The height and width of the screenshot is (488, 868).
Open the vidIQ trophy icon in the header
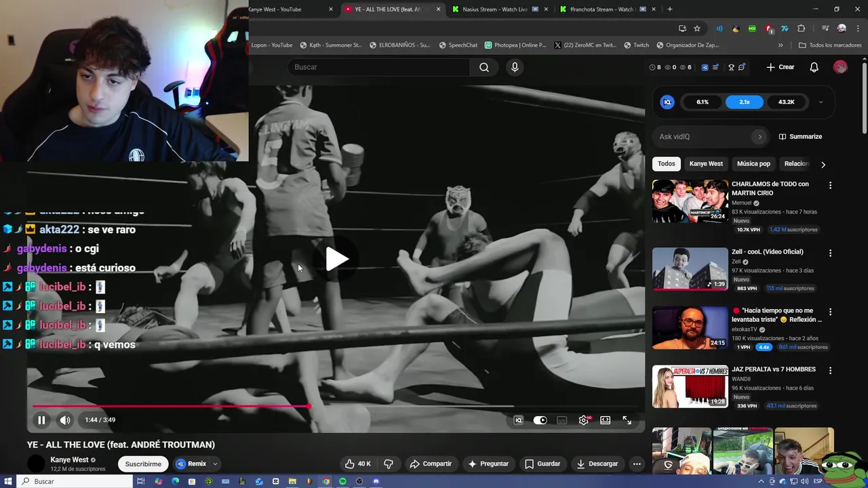click(731, 67)
